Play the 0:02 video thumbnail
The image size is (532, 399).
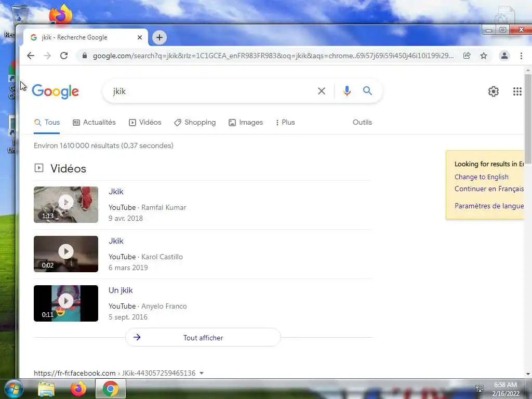[66, 254]
